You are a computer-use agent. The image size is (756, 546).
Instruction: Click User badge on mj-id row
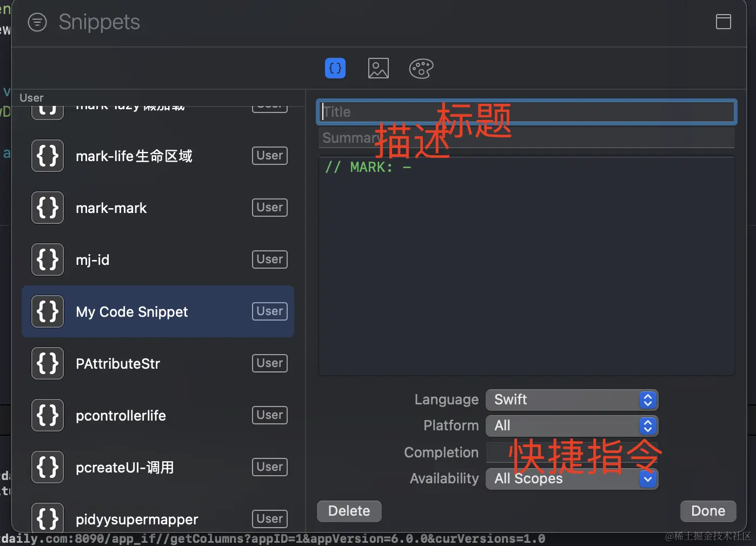[x=270, y=259]
